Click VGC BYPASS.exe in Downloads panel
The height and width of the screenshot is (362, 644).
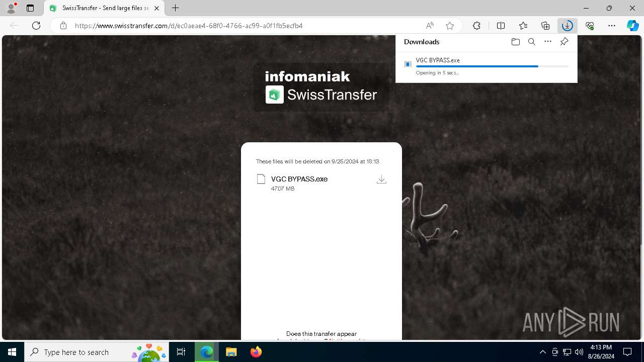click(438, 60)
